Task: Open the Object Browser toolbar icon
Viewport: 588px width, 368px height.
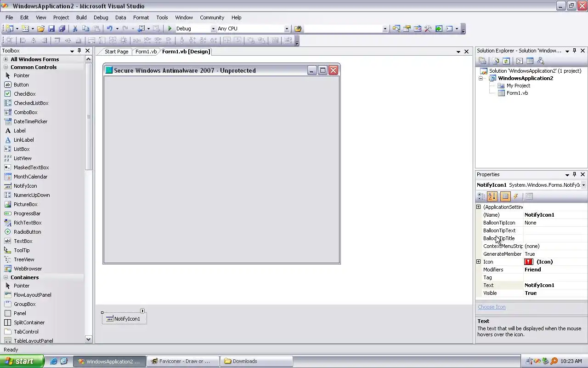Action: coord(417,29)
